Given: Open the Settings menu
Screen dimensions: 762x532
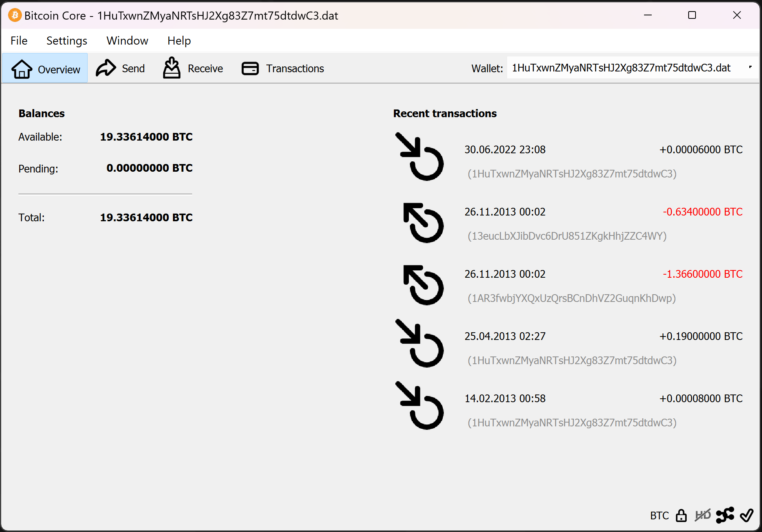Looking at the screenshot, I should click(67, 41).
